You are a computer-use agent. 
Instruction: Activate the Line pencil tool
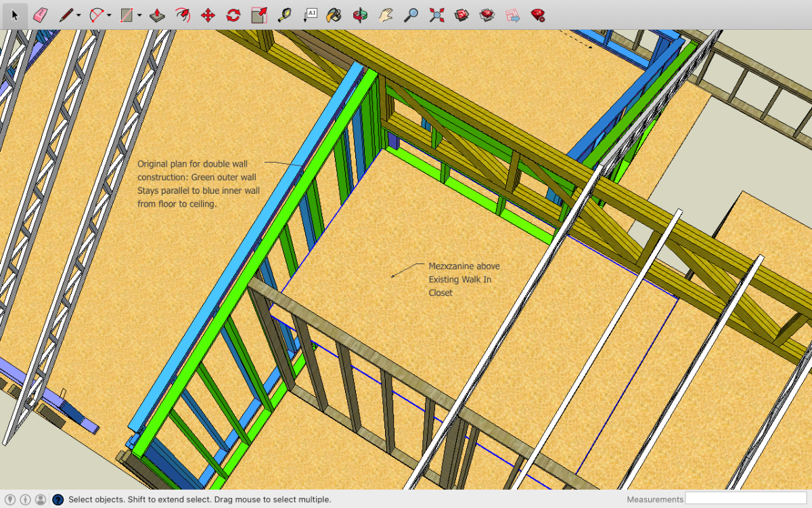coord(66,15)
